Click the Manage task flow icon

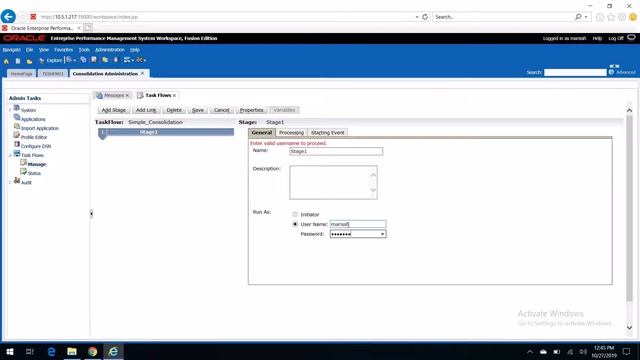tap(24, 163)
